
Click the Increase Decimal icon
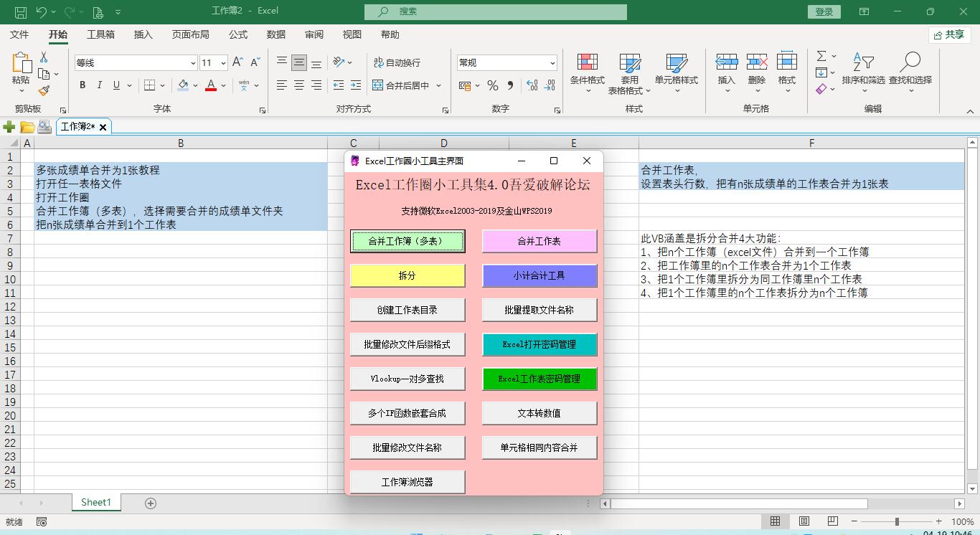[532, 85]
